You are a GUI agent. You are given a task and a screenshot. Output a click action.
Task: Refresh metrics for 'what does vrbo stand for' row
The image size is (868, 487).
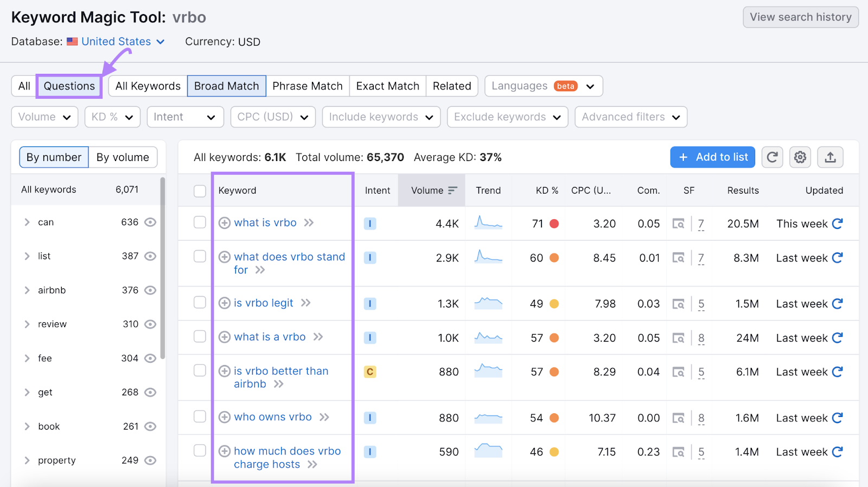pyautogui.click(x=838, y=258)
